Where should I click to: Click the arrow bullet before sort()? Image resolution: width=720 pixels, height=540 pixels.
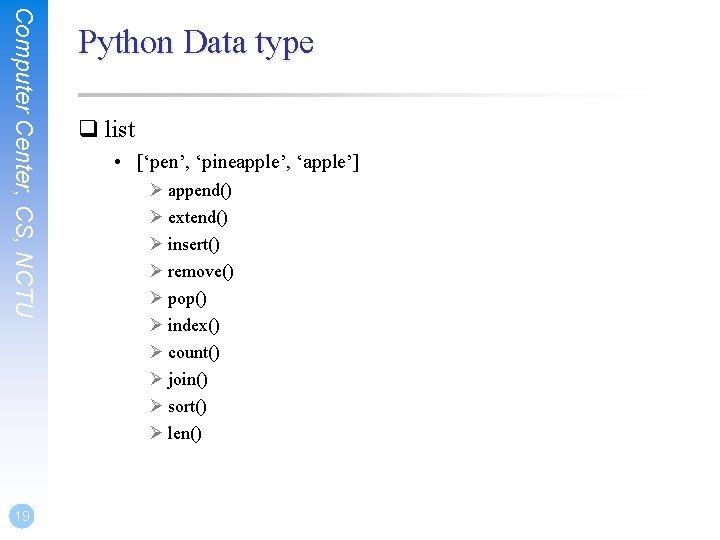click(156, 406)
